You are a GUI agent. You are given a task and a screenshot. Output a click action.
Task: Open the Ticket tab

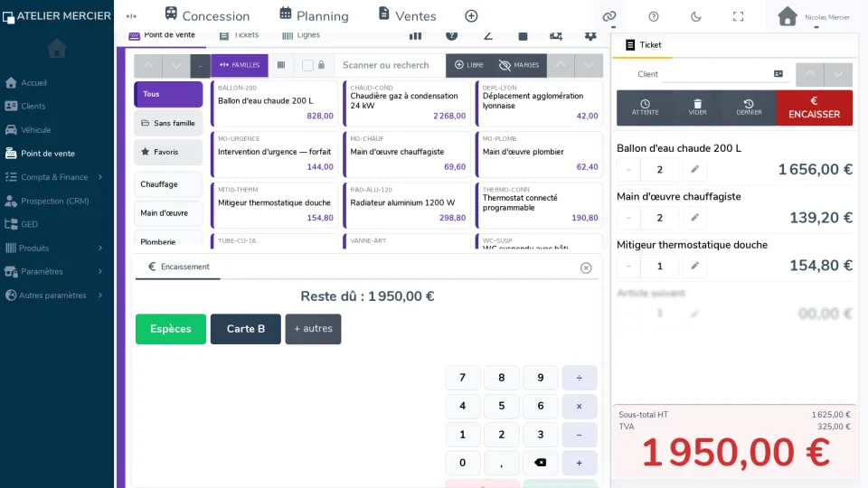[643, 45]
